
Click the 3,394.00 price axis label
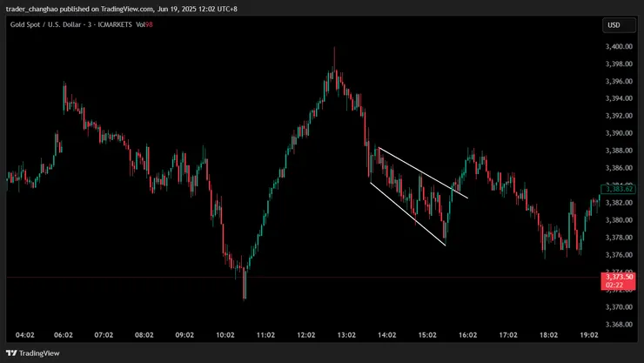tap(619, 98)
